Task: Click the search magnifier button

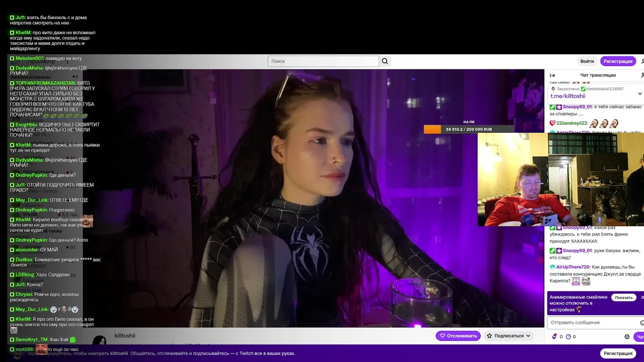Action: click(385, 61)
